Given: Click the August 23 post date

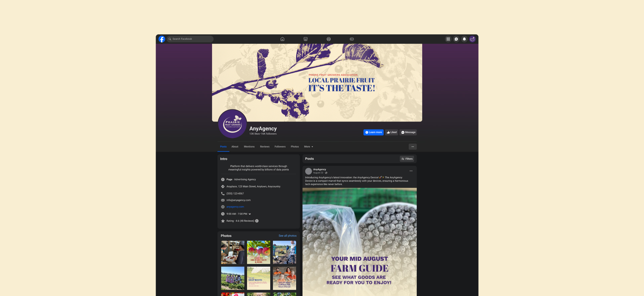Looking at the screenshot, I should point(318,173).
